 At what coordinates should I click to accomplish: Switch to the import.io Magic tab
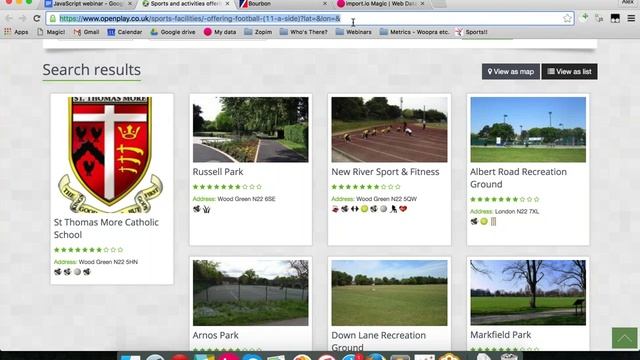(x=380, y=4)
